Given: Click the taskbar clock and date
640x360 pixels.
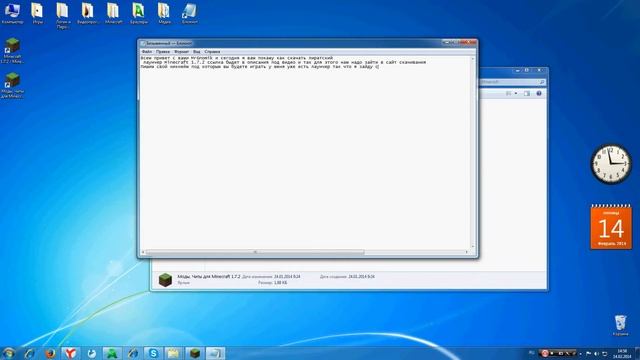Looking at the screenshot, I should (622, 353).
